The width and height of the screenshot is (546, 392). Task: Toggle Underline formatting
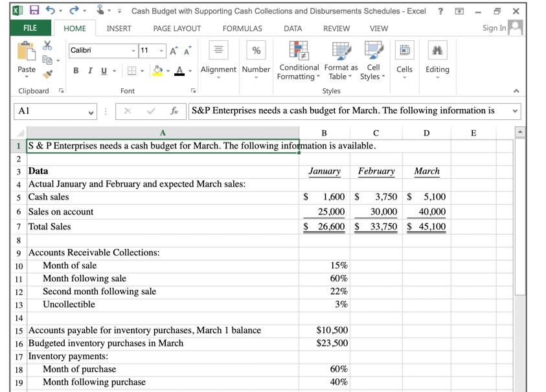point(104,71)
